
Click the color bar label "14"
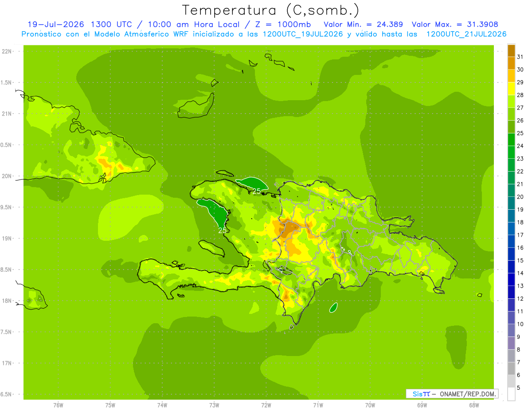[521, 273]
